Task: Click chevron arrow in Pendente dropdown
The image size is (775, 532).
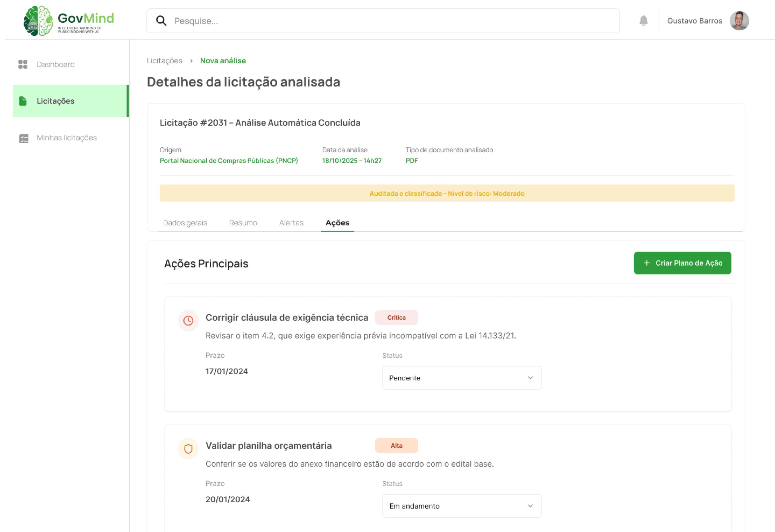Action: click(x=530, y=378)
